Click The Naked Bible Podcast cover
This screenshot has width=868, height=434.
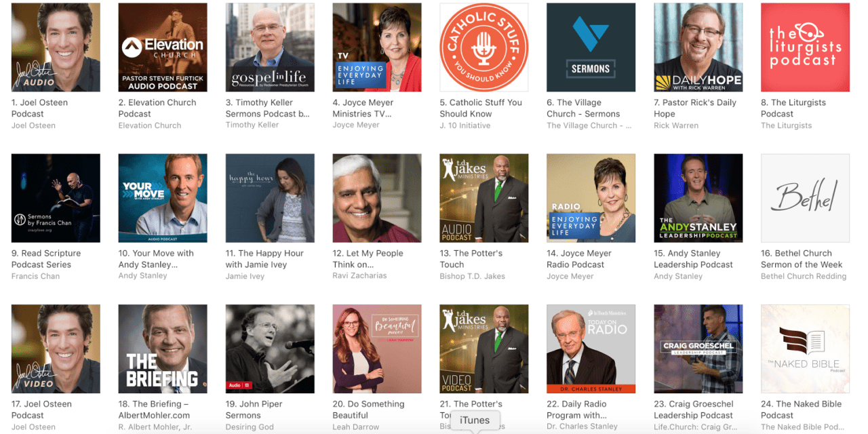pyautogui.click(x=806, y=349)
